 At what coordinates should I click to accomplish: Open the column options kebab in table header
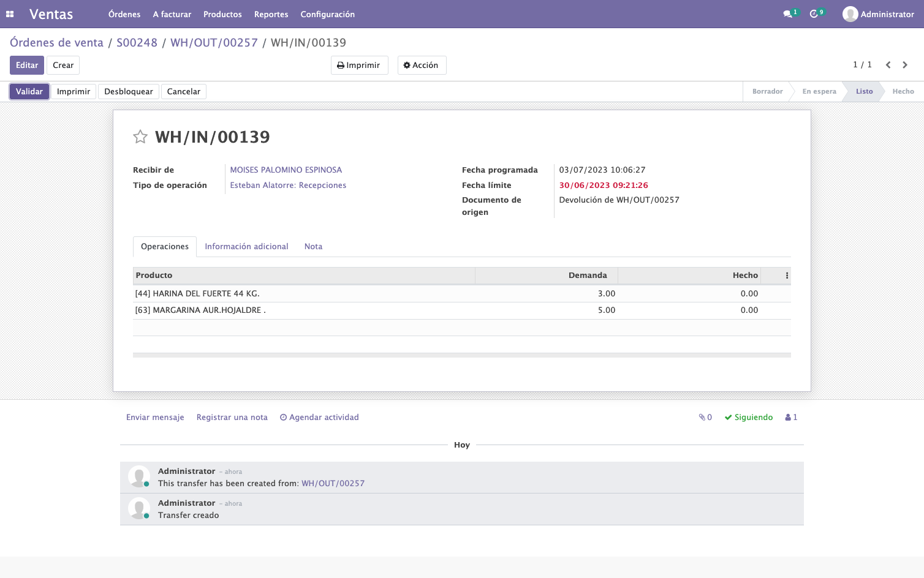tap(787, 276)
